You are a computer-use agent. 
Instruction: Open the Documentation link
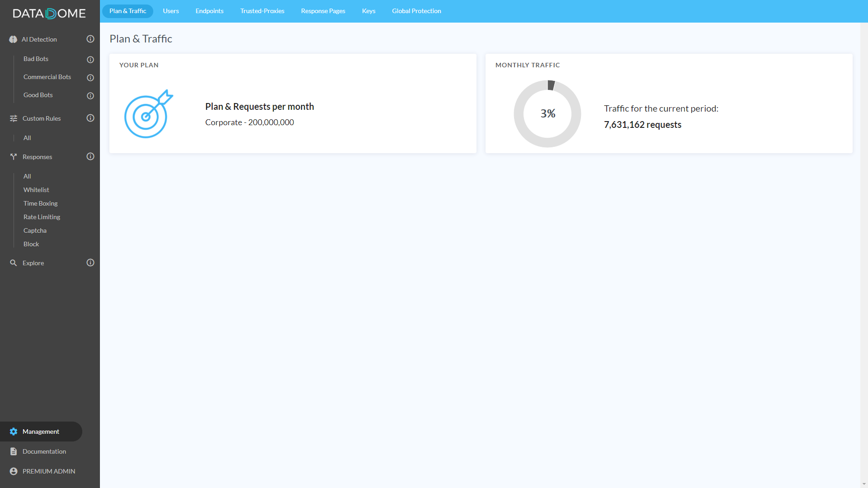pyautogui.click(x=44, y=451)
